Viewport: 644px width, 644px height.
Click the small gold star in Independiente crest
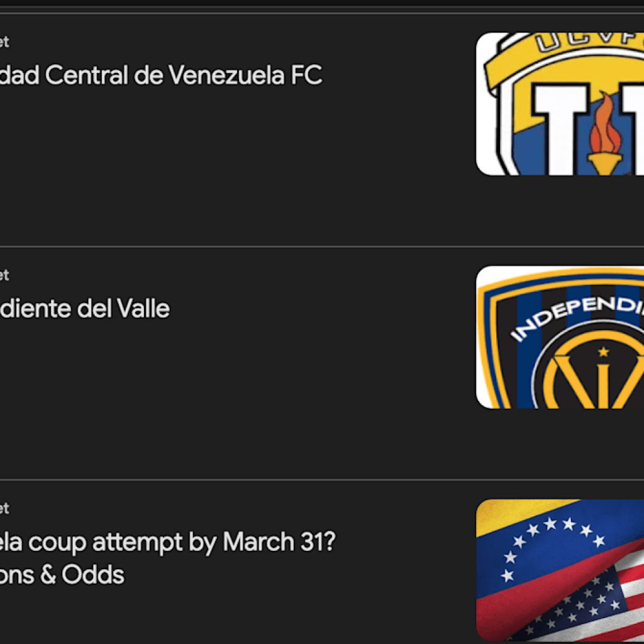pos(604,351)
